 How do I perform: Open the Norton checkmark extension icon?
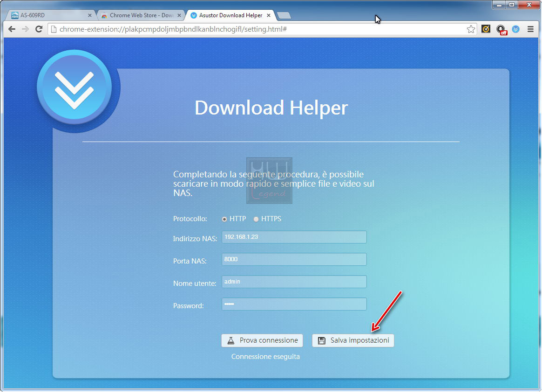486,29
